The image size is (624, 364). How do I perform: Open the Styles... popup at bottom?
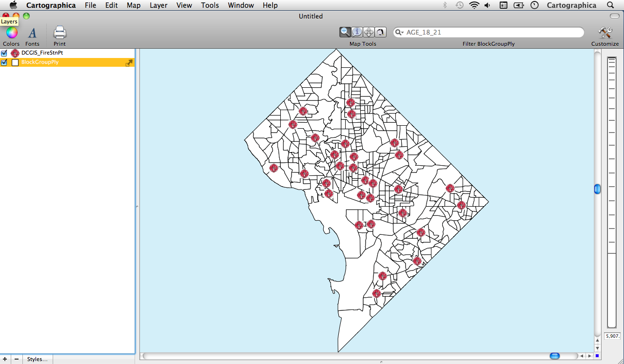38,359
